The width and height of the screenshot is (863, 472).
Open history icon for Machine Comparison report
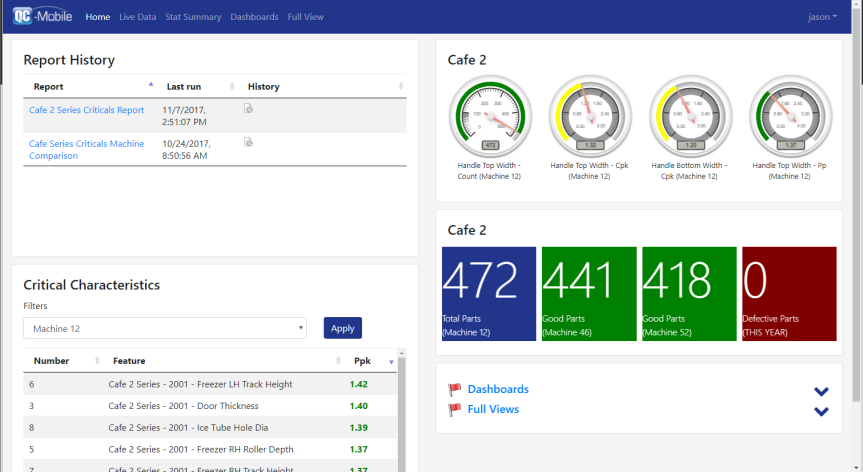[248, 142]
